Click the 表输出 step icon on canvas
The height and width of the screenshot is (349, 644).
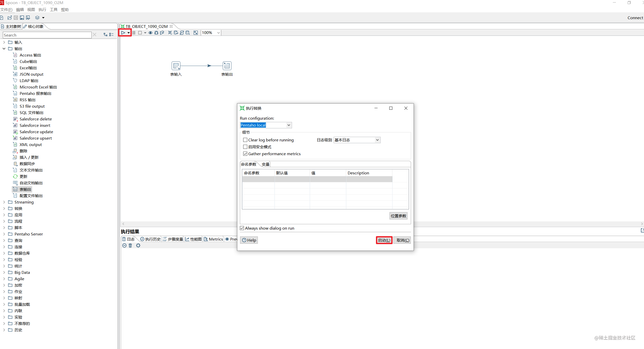(x=227, y=66)
